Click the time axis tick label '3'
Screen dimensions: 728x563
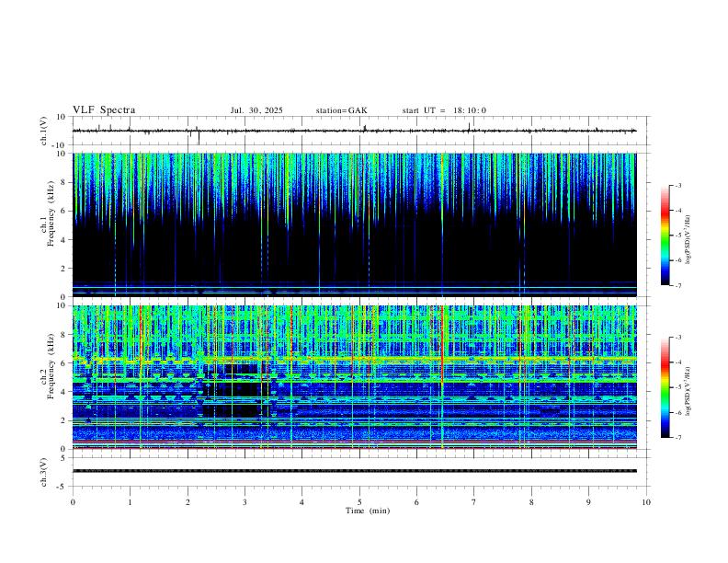tap(245, 502)
